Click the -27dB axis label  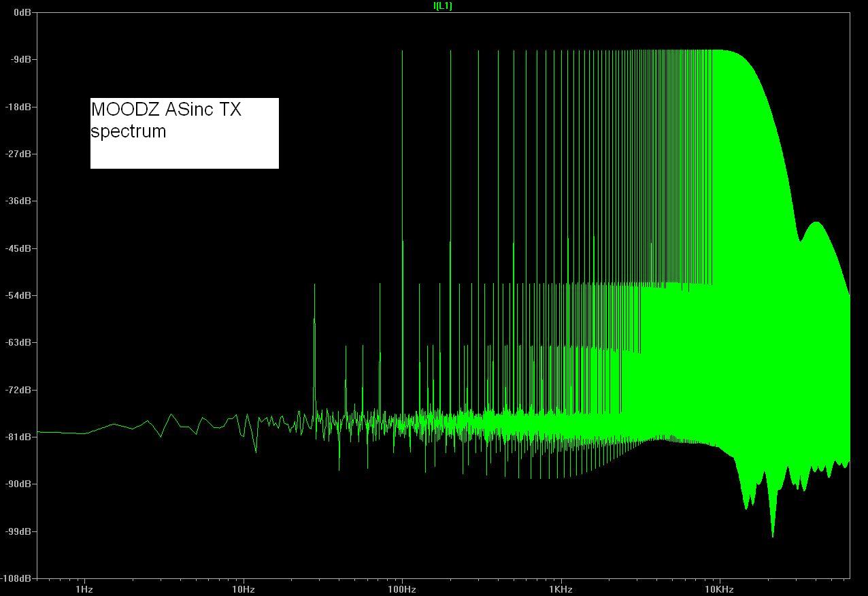(18, 154)
